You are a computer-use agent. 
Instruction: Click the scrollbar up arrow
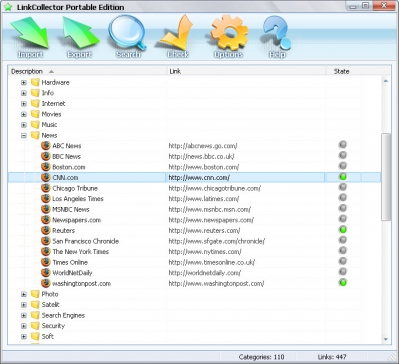point(386,81)
